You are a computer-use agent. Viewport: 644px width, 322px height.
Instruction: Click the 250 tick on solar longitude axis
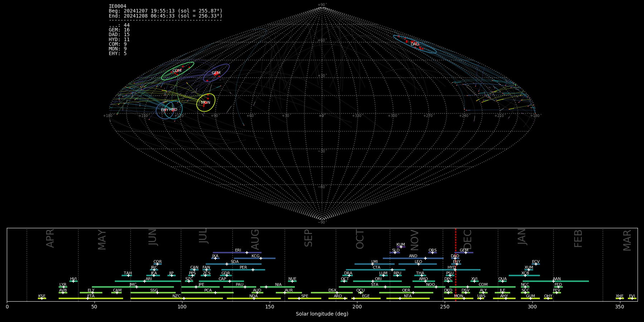445,307
